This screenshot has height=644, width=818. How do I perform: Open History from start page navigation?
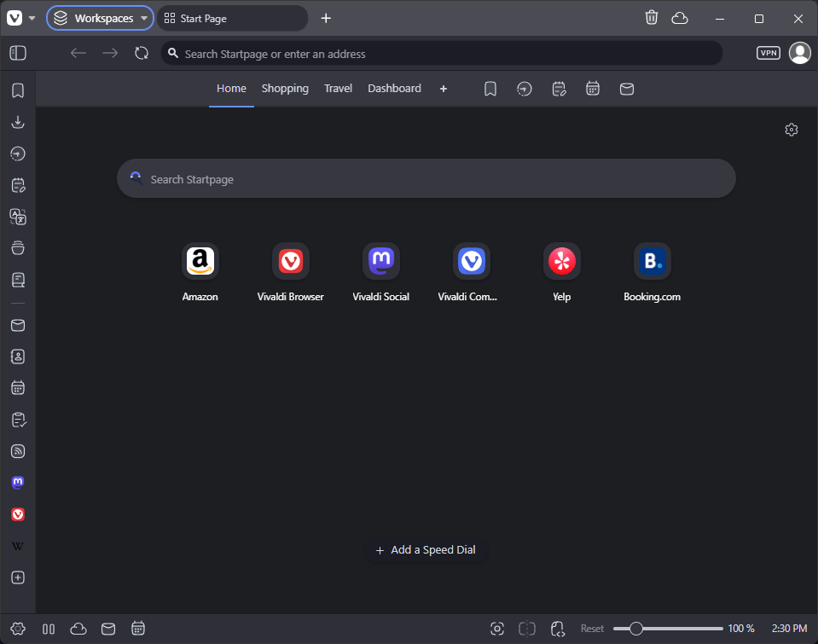525,89
